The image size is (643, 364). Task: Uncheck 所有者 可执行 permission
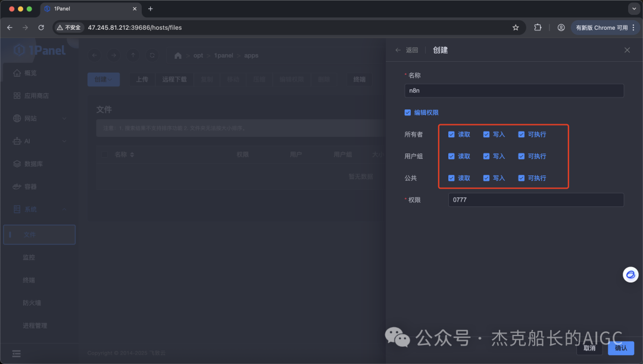[x=521, y=134]
